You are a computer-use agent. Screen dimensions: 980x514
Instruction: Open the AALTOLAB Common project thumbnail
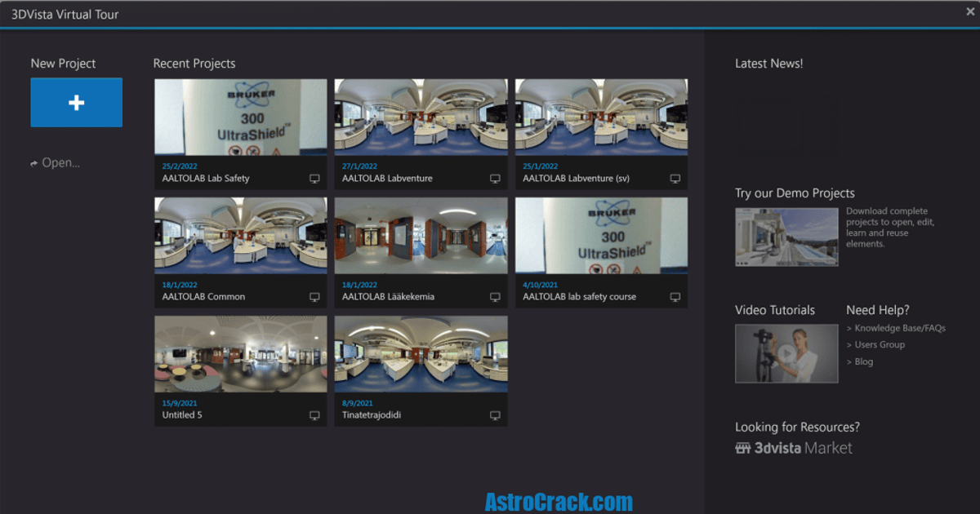click(x=240, y=237)
